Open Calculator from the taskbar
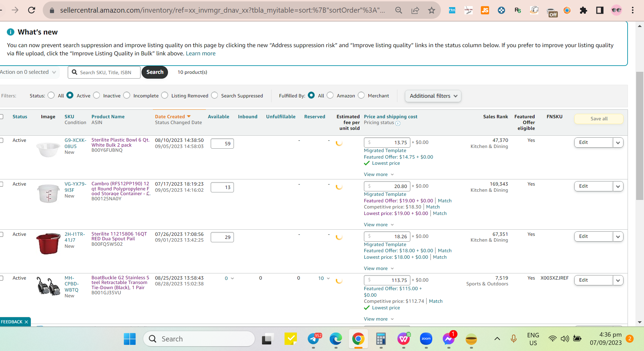644x351 pixels. pos(381,339)
